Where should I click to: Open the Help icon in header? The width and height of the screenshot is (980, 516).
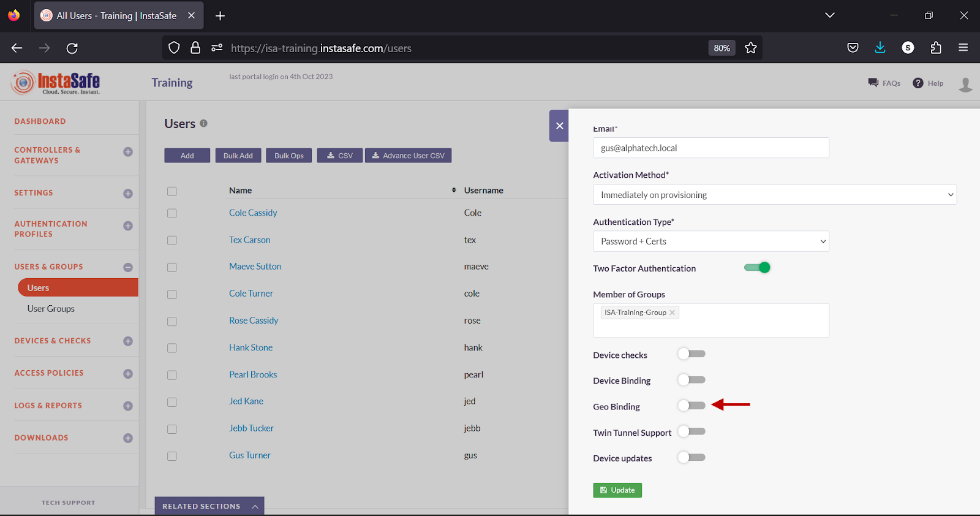pyautogui.click(x=918, y=83)
